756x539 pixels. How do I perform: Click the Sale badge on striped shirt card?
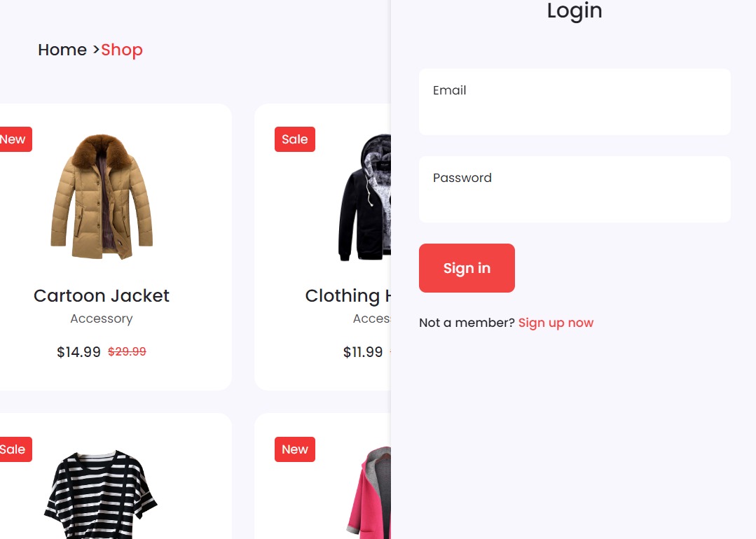[15, 449]
